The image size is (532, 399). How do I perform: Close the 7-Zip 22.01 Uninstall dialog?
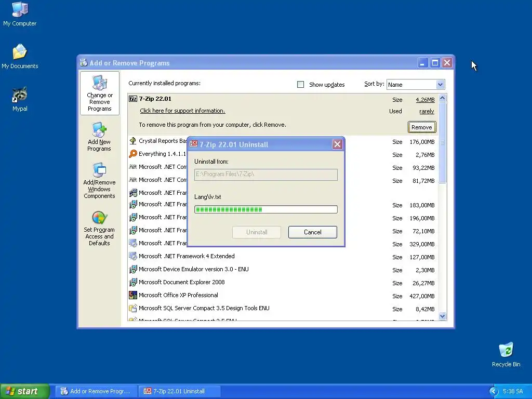(x=337, y=144)
